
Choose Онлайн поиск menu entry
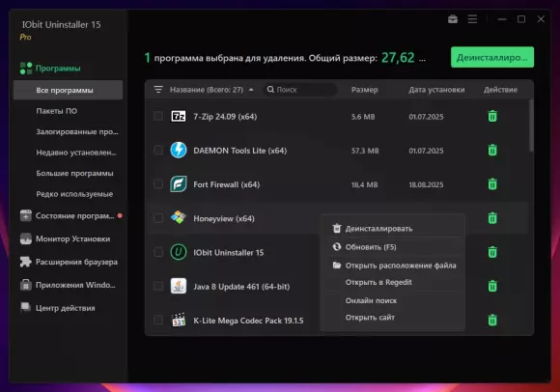click(x=393, y=300)
